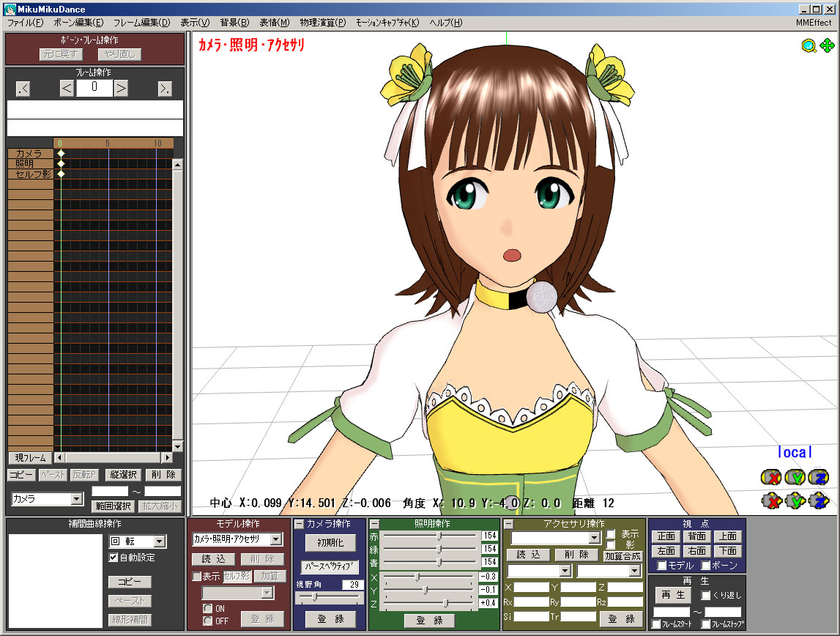Click the MikuMikuDance title bar icon

point(10,9)
